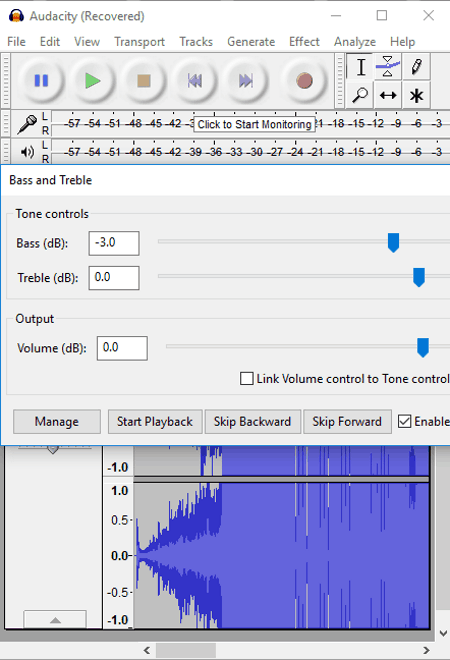Open the File menu
The height and width of the screenshot is (660, 450).
[x=16, y=42]
